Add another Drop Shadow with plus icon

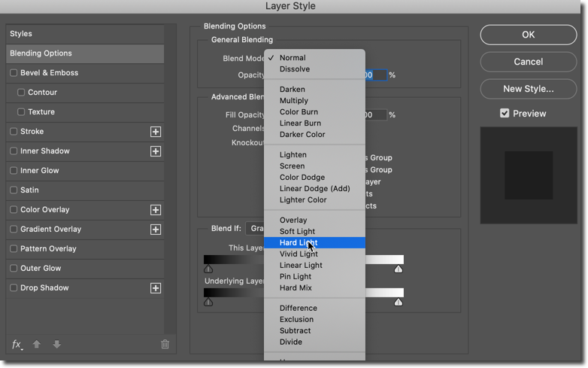(156, 288)
